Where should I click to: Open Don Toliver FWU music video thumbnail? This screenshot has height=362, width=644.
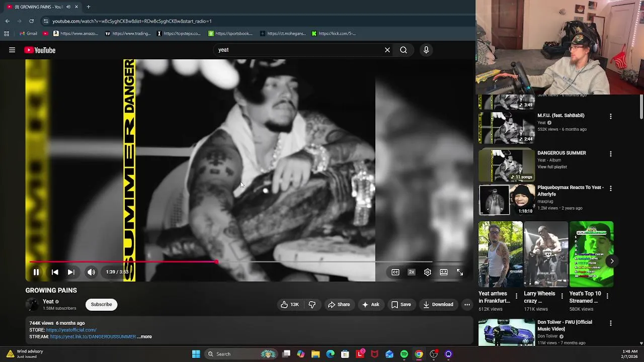coord(507,332)
